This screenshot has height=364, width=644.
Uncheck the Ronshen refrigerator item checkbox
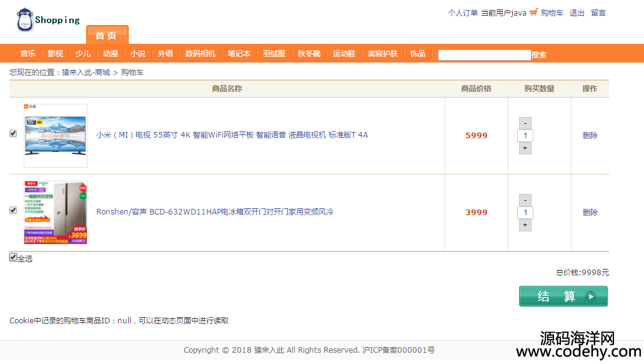point(13,210)
